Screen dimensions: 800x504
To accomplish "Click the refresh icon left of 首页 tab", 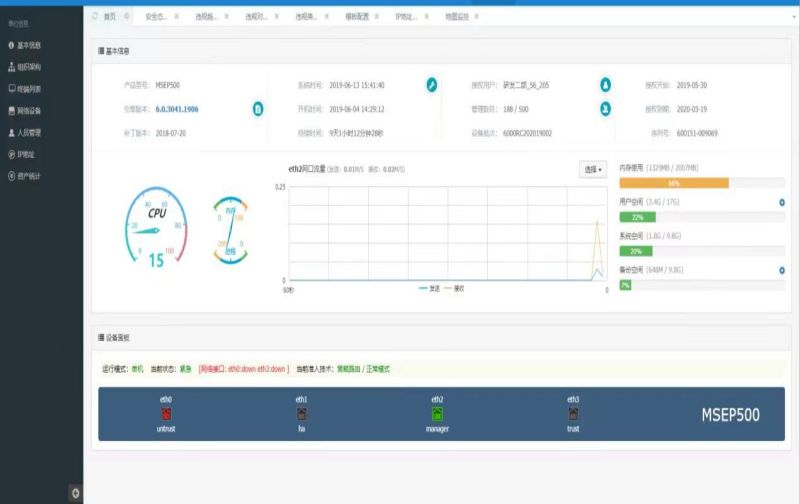I will click(95, 16).
